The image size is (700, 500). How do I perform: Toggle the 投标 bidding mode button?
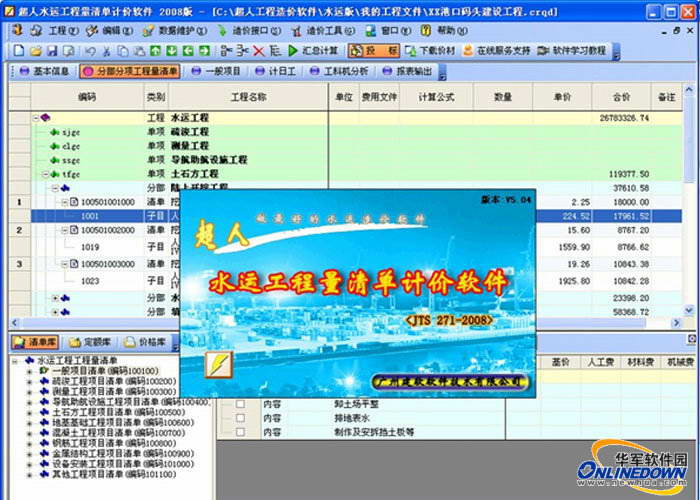click(374, 51)
